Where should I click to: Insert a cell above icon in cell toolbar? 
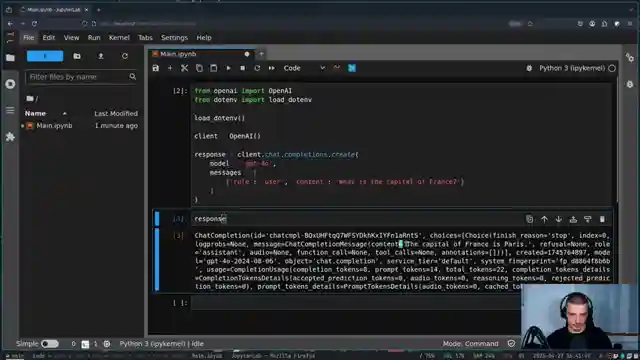coord(573,219)
